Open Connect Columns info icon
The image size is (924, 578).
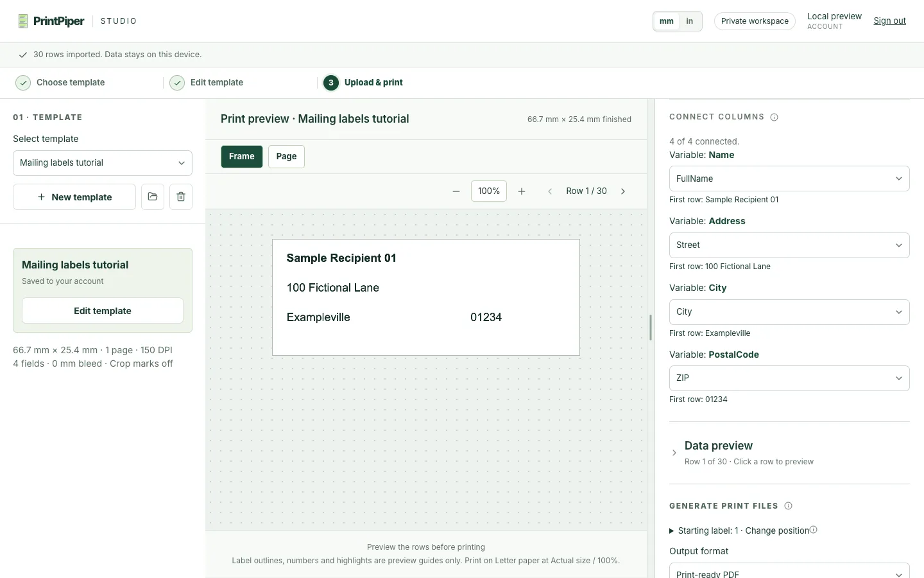click(774, 117)
